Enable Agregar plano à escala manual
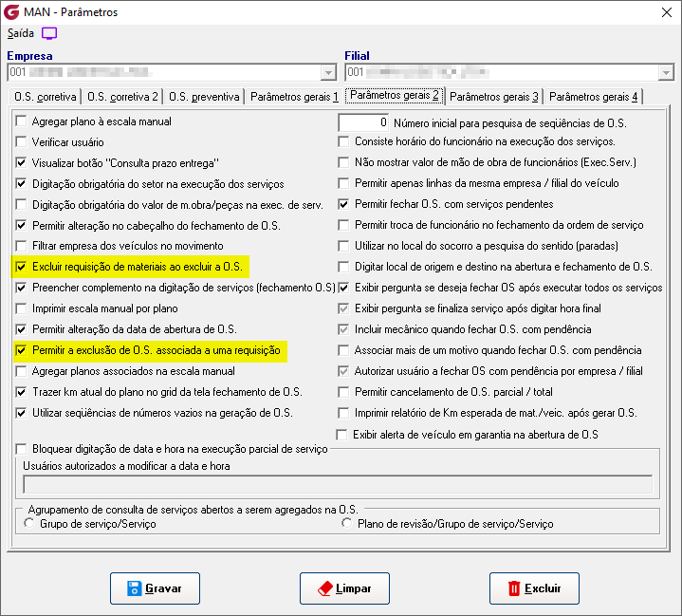 [21, 121]
